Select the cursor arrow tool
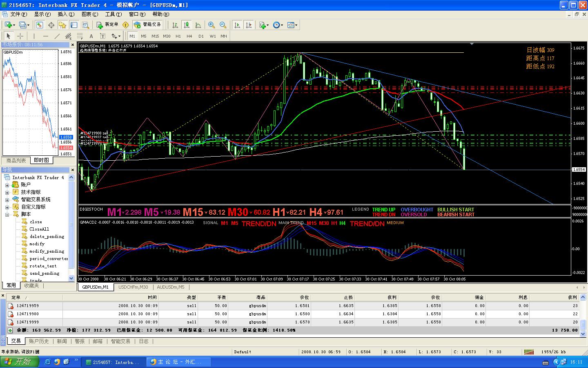The width and height of the screenshot is (588, 368). click(8, 36)
